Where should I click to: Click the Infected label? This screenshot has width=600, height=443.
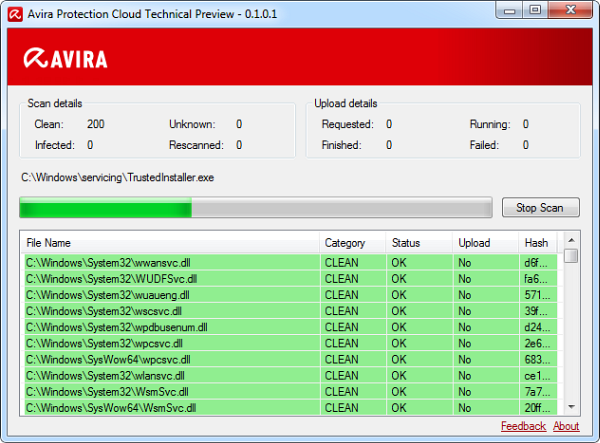55,145
